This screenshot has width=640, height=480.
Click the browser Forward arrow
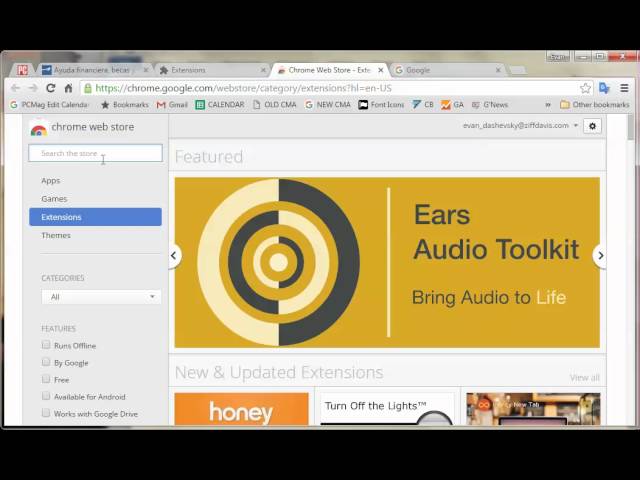[33, 88]
